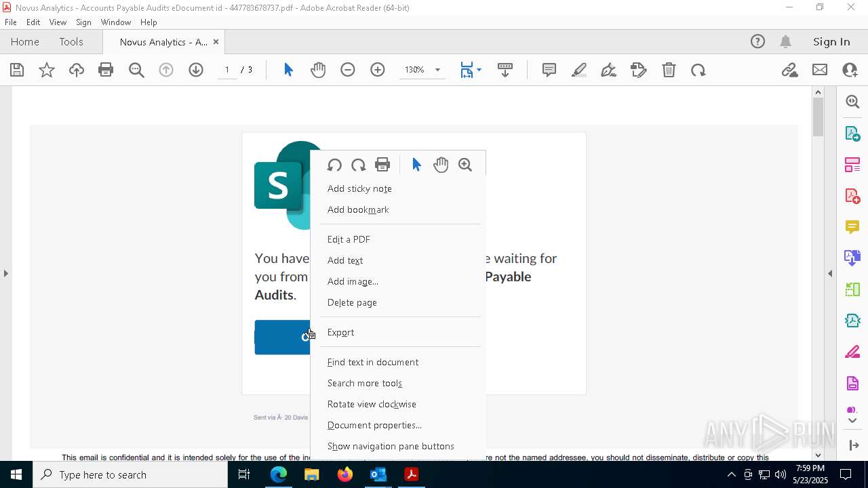Open Microsoft Edge from the taskbar
Image resolution: width=868 pixels, height=488 pixels.
[x=279, y=474]
